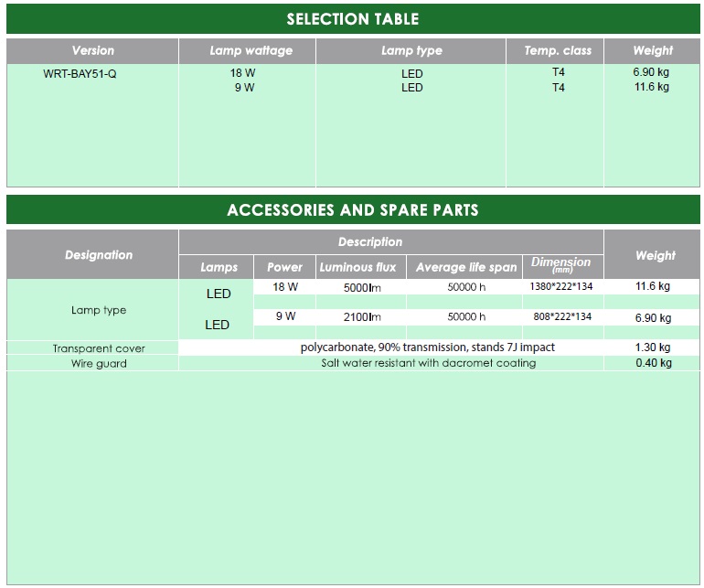Click the Wire guard designation

coord(99,363)
